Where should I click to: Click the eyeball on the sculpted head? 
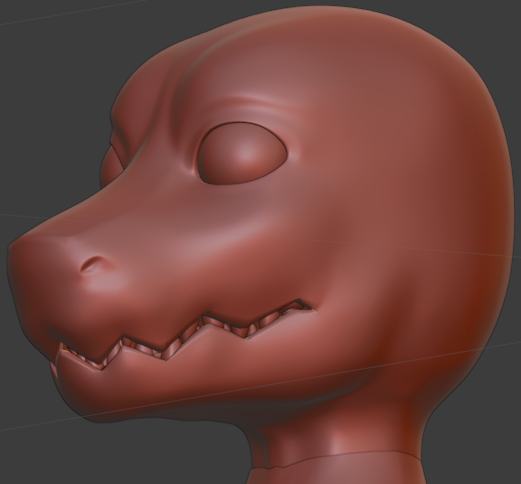coord(242,153)
